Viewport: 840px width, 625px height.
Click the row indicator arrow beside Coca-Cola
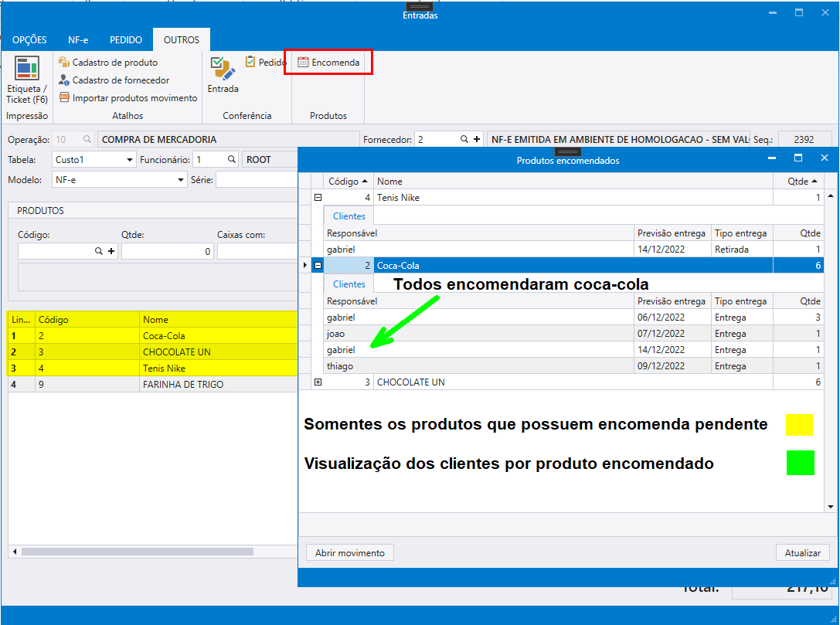(304, 265)
